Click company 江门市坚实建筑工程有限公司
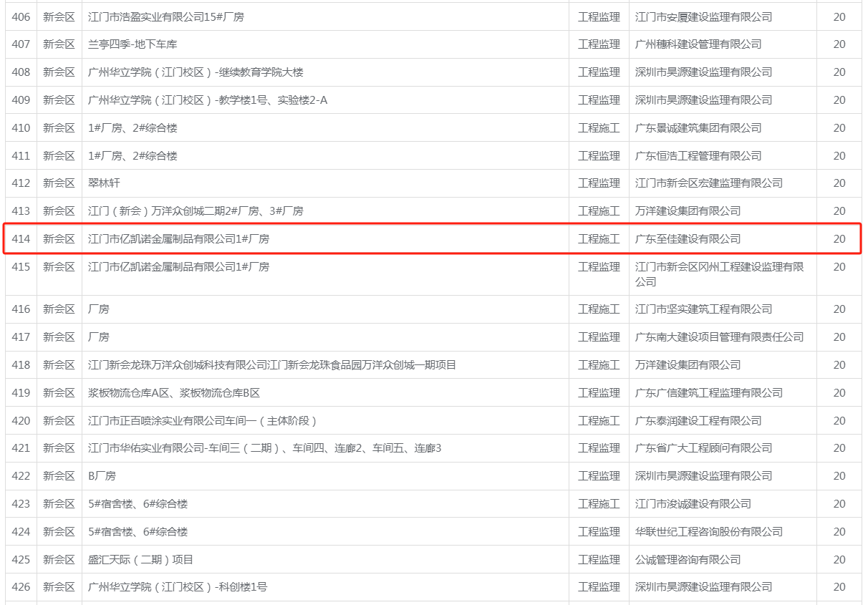Viewport: 868px width, 605px height. [704, 309]
